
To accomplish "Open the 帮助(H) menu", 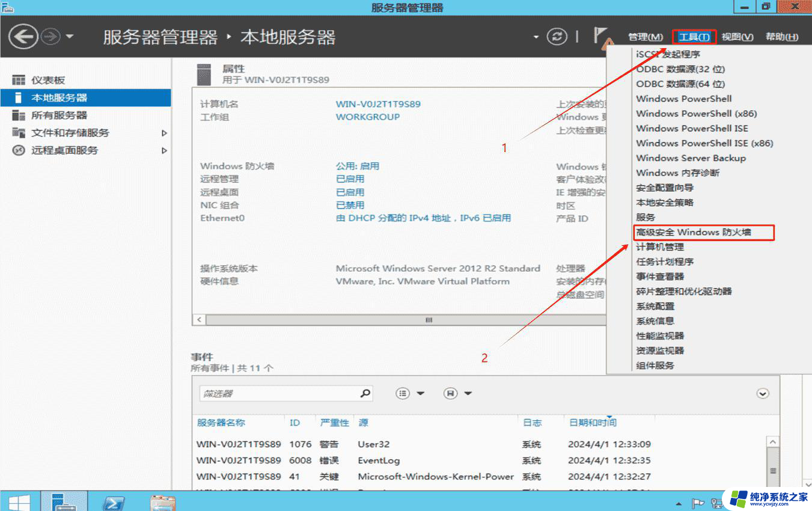I will pos(782,37).
